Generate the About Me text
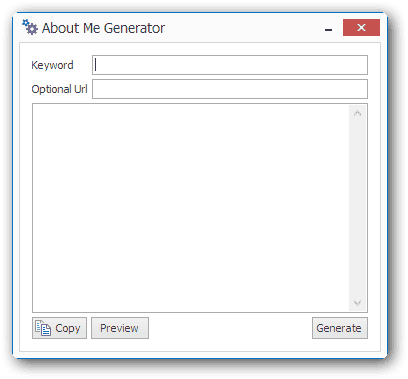This screenshot has height=379, width=408. (x=340, y=328)
